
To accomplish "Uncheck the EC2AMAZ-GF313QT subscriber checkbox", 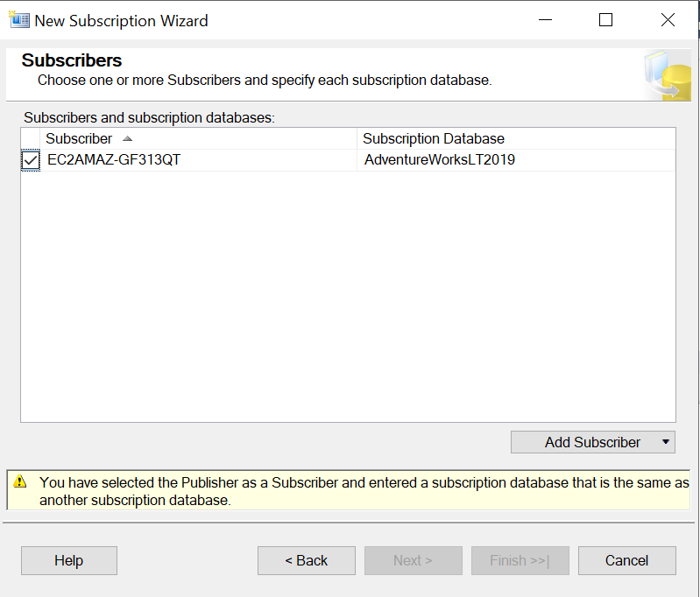I will tap(31, 160).
